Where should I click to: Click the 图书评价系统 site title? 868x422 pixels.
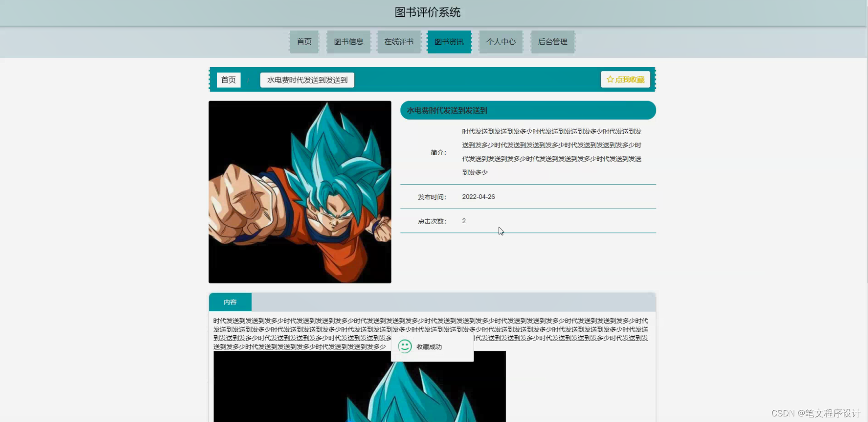(427, 13)
